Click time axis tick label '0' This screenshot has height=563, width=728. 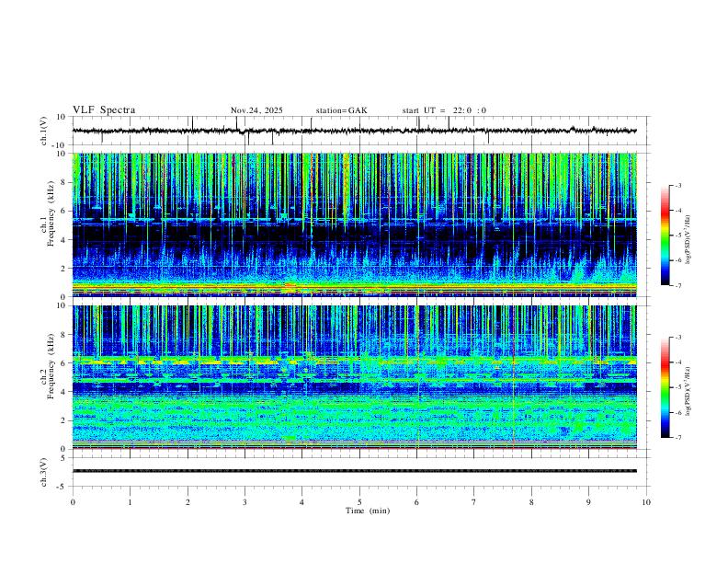coord(73,502)
